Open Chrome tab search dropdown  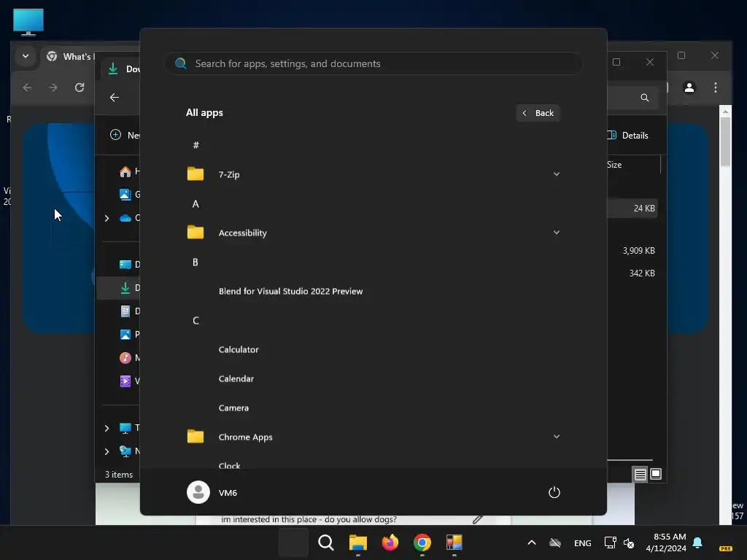click(26, 56)
